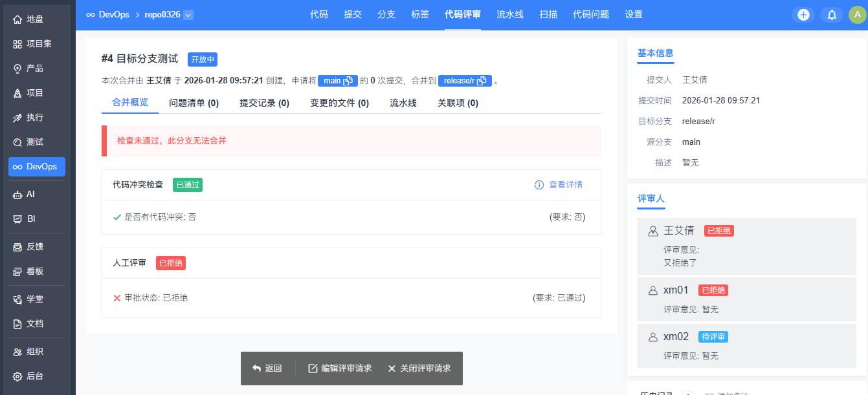Click 关闭评审请求 button
The height and width of the screenshot is (395, 868).
click(419, 368)
